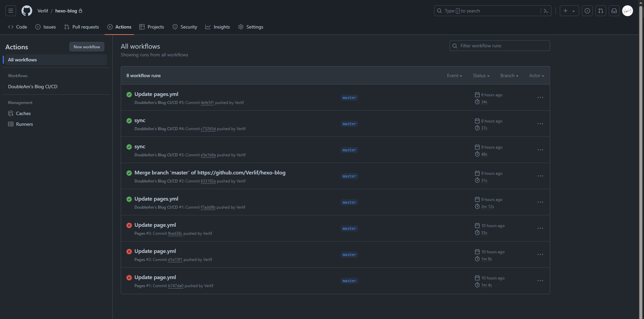This screenshot has height=319, width=644.
Task: Open the notifications inbox icon
Action: click(x=614, y=11)
